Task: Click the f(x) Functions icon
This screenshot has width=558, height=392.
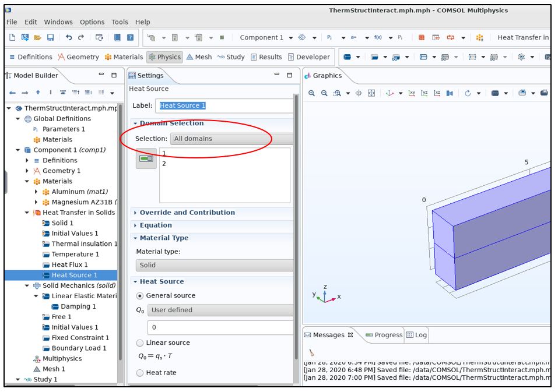Action: [378, 37]
